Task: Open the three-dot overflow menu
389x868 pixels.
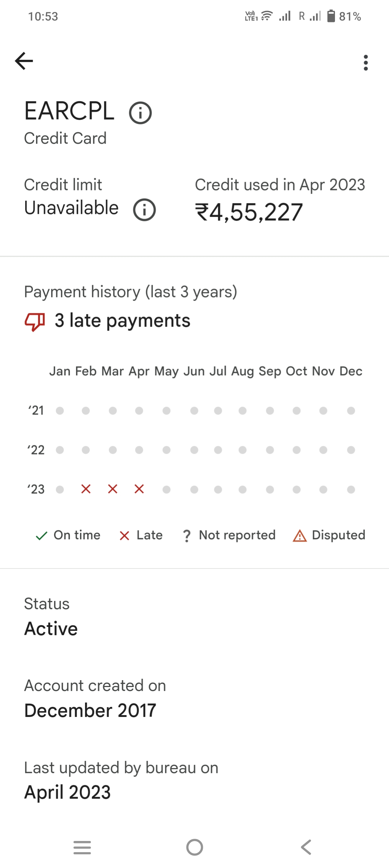Action: click(x=366, y=63)
